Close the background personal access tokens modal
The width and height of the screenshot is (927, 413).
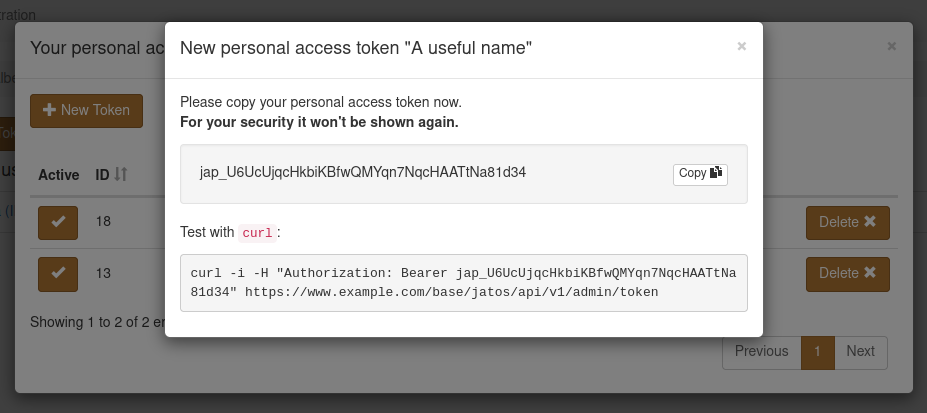tap(892, 46)
